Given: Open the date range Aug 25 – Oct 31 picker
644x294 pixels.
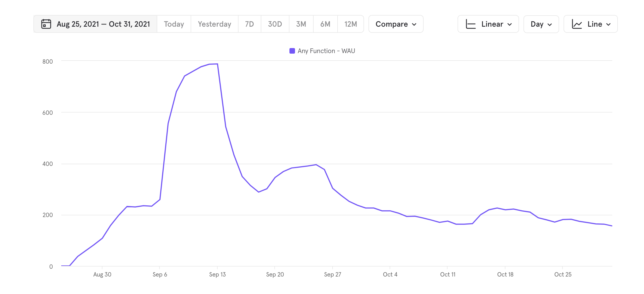Looking at the screenshot, I should tap(103, 24).
